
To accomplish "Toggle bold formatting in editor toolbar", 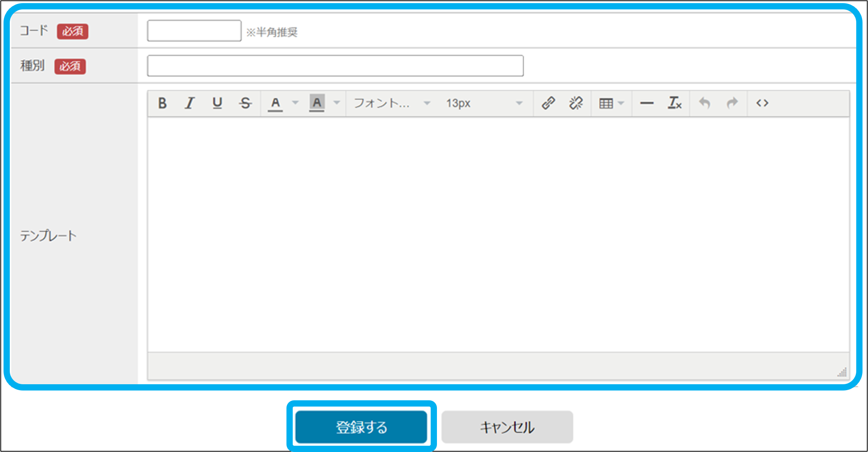I will click(162, 103).
